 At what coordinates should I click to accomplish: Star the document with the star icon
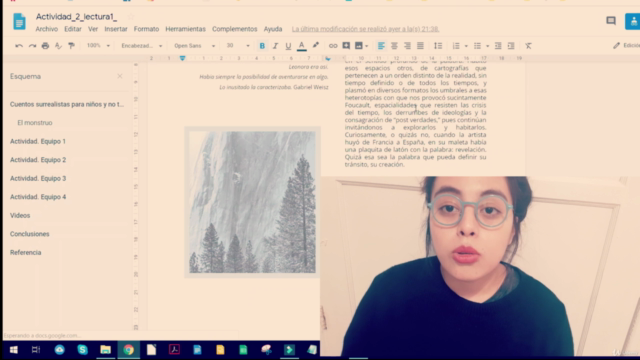[x=131, y=17]
